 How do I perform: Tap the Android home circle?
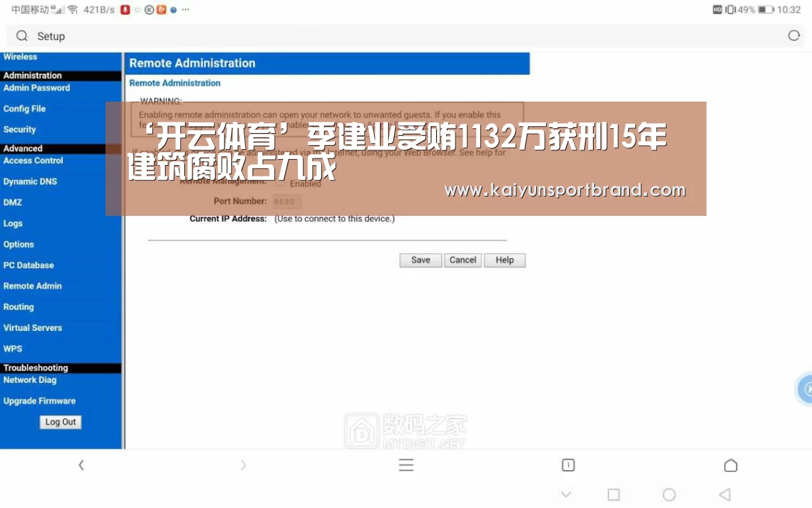point(669,495)
